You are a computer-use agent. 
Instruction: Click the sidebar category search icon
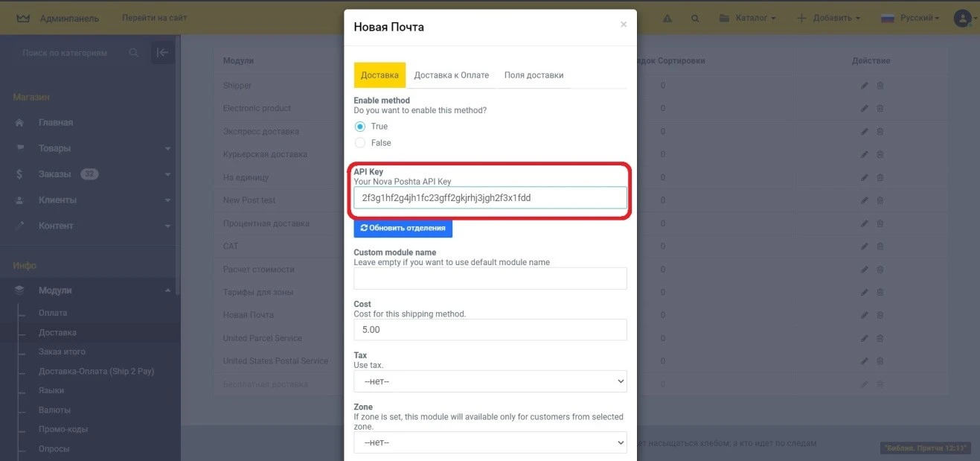(x=134, y=53)
